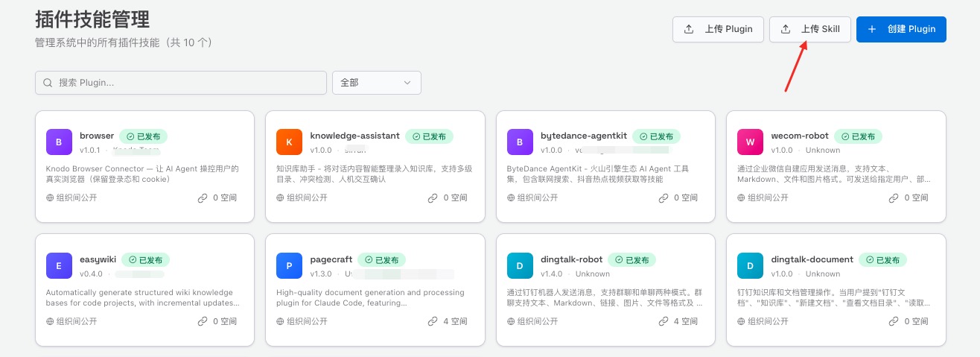This screenshot has width=980, height=357.
Task: Click the link icon beside knowledge-assistant's 0 空间
Action: 433,198
